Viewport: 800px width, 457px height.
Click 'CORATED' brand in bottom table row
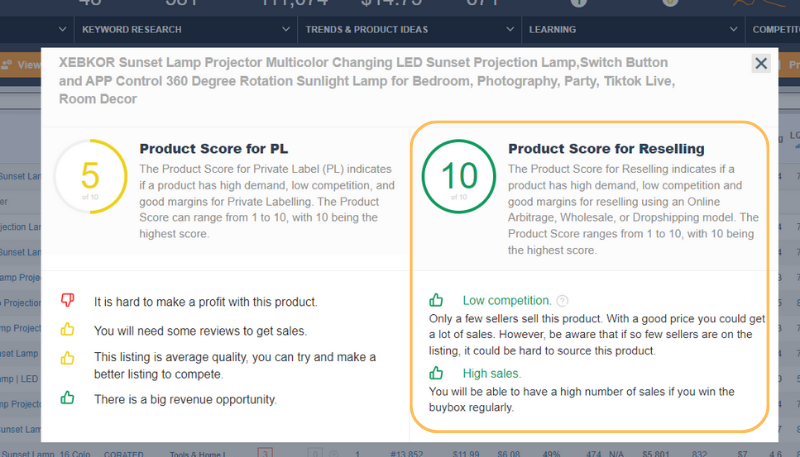click(123, 453)
